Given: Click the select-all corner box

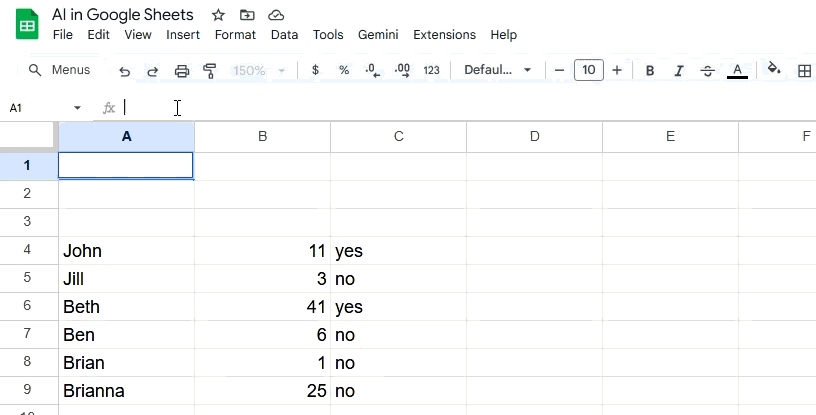Looking at the screenshot, I should pos(27,136).
